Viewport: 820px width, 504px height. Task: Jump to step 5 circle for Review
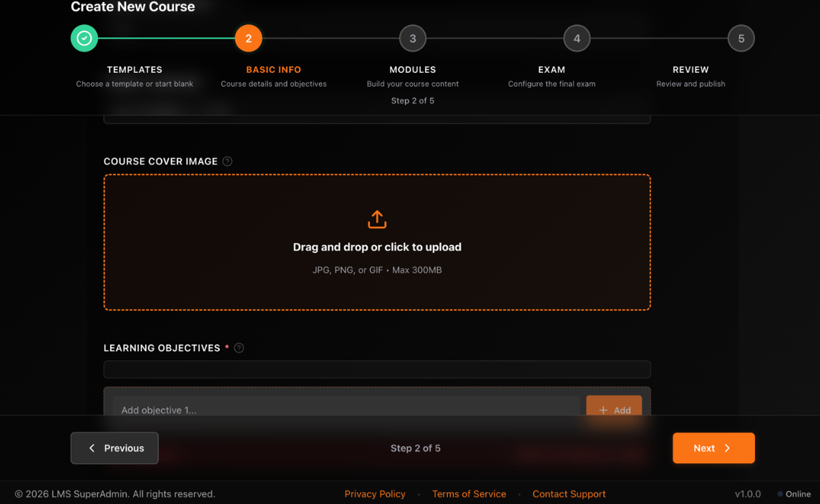point(741,39)
